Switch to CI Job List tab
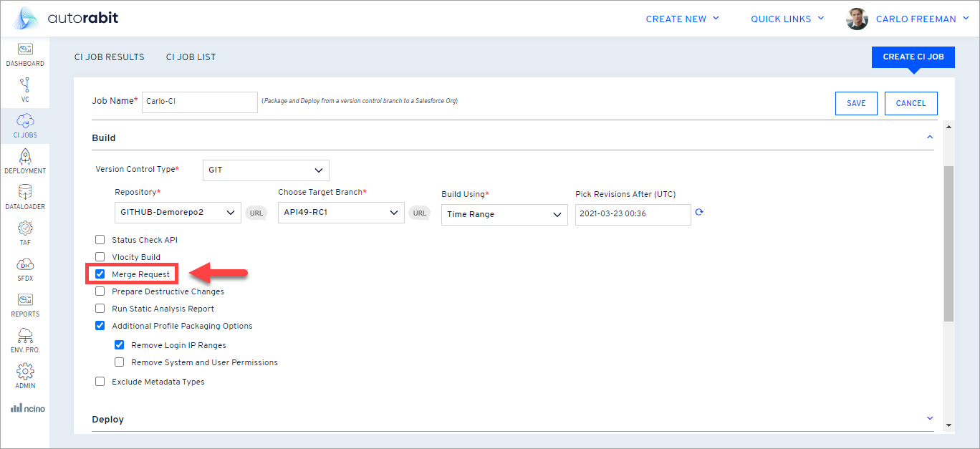This screenshot has width=980, height=449. tap(191, 57)
